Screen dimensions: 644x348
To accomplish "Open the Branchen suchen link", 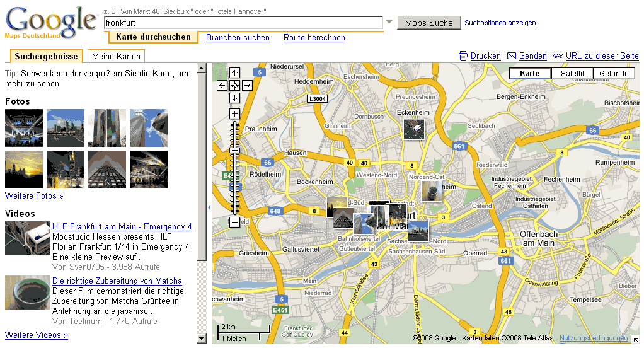I will [x=238, y=38].
